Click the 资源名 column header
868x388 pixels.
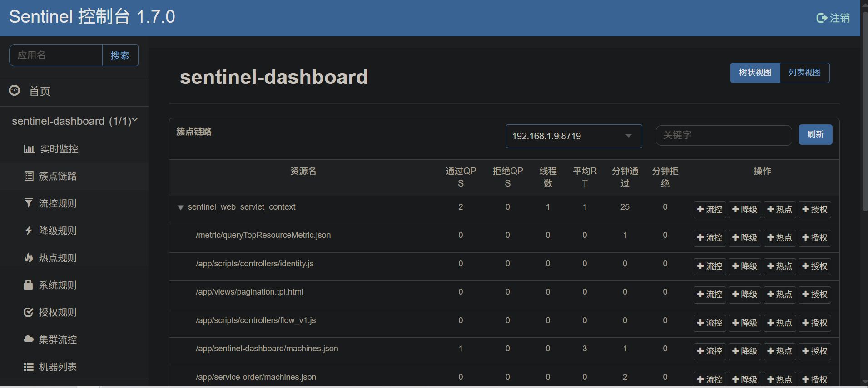(303, 171)
